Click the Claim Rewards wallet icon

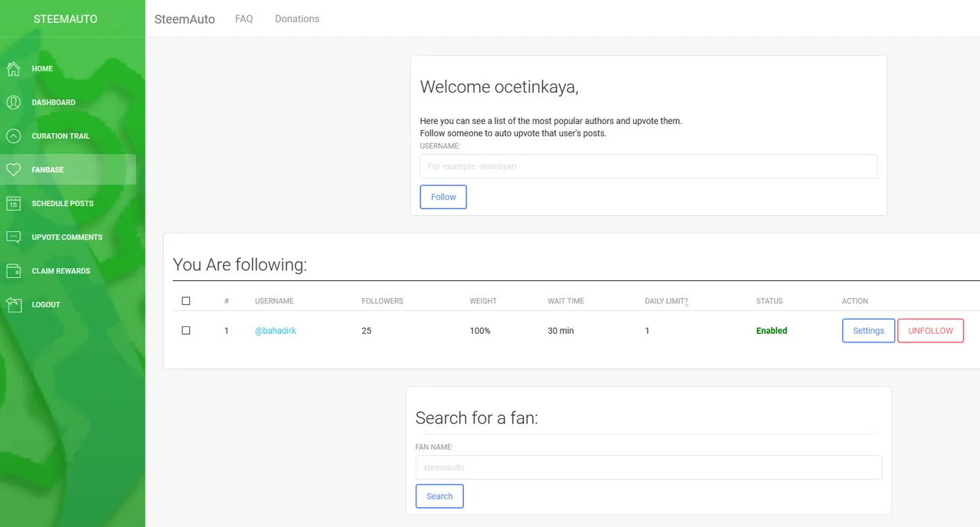point(13,271)
